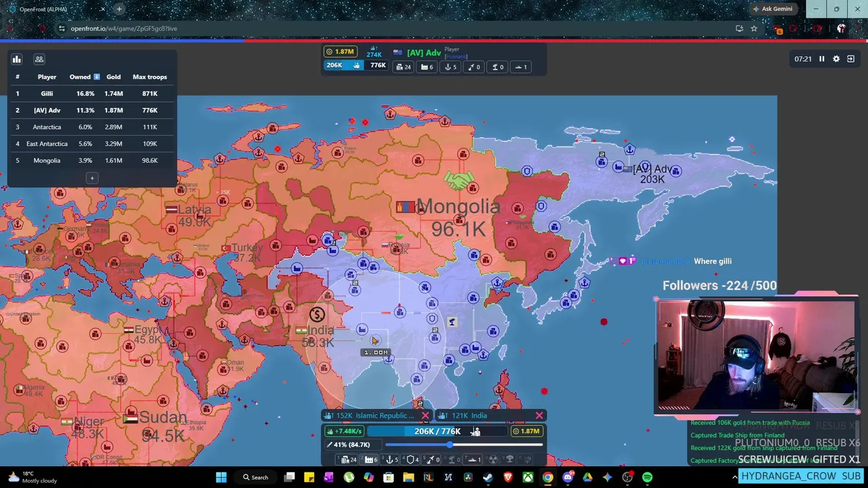Open Steam from taskbar
The height and width of the screenshot is (488, 868).
click(488, 477)
